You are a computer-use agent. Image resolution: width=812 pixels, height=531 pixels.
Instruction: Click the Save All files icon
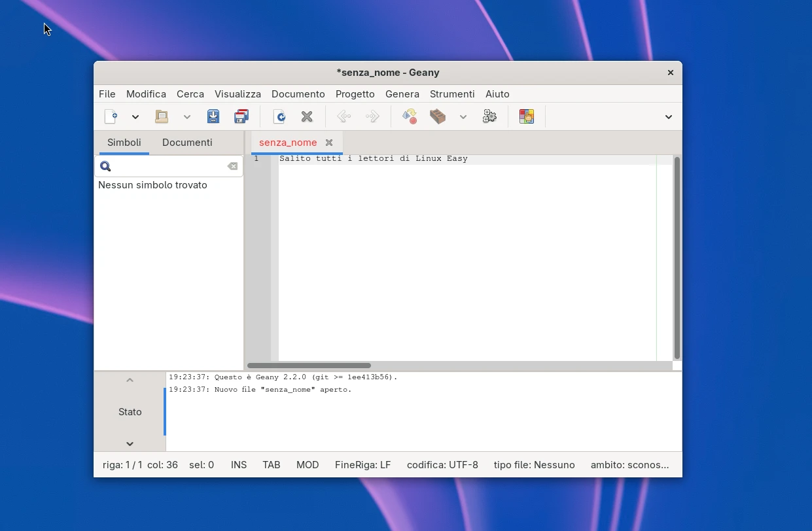point(241,116)
